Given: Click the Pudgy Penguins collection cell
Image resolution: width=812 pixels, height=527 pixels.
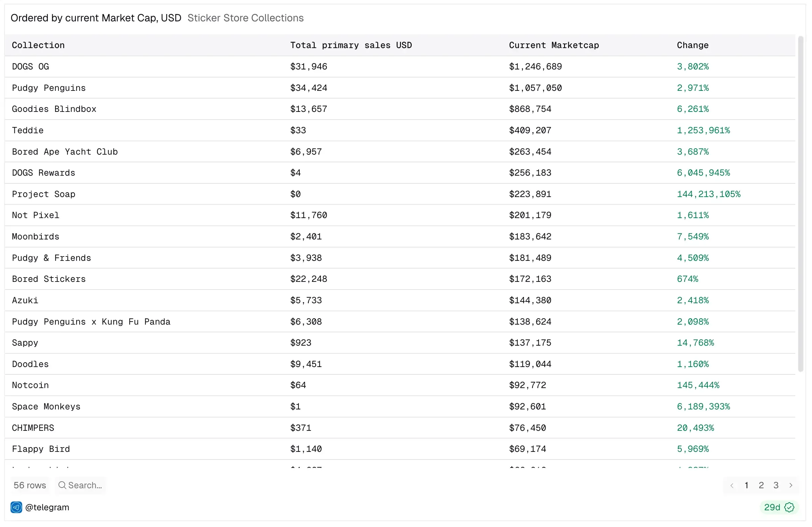Looking at the screenshot, I should (x=49, y=88).
